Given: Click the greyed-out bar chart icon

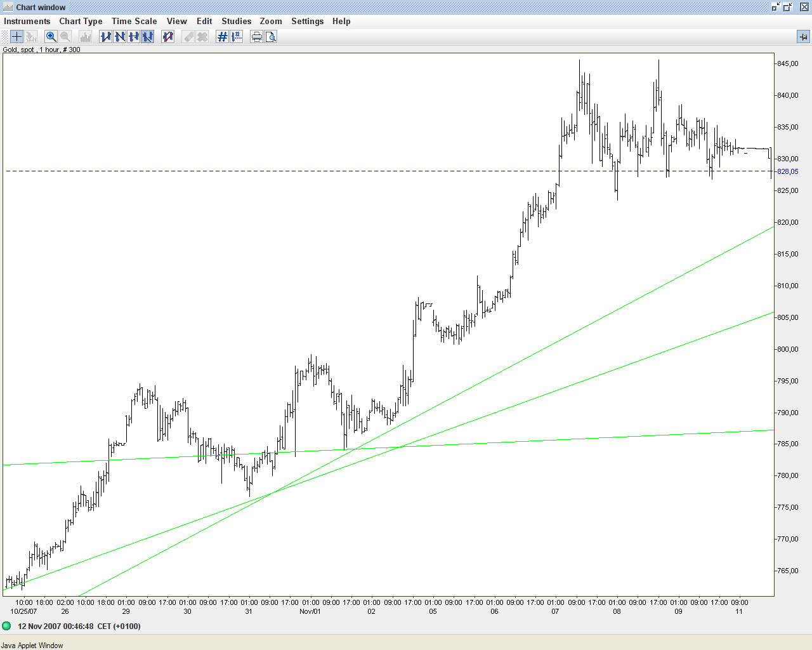Looking at the screenshot, I should coord(86,37).
